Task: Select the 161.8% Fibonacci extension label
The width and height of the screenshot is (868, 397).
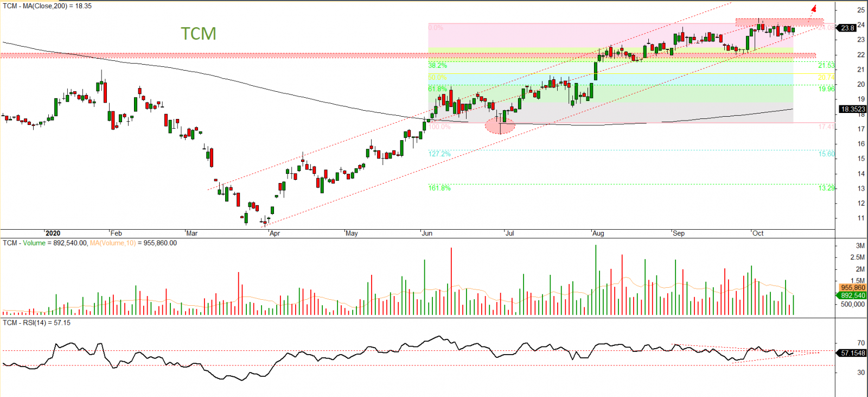Action: (x=439, y=188)
